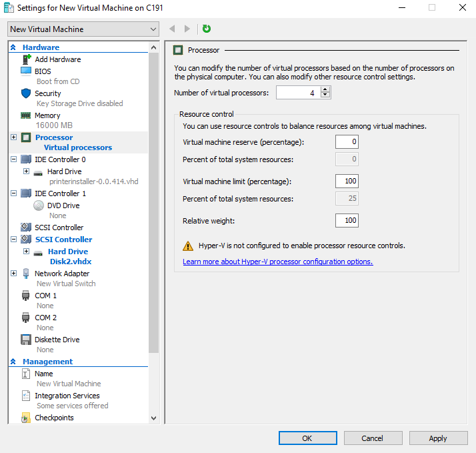This screenshot has height=453, width=476.
Task: Close the Settings window
Action: click(x=463, y=7)
